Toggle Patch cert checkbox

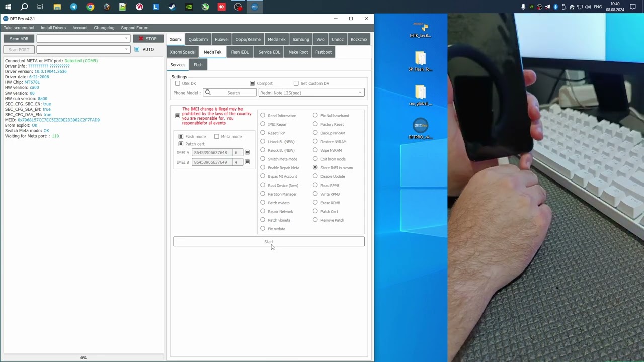[181, 144]
